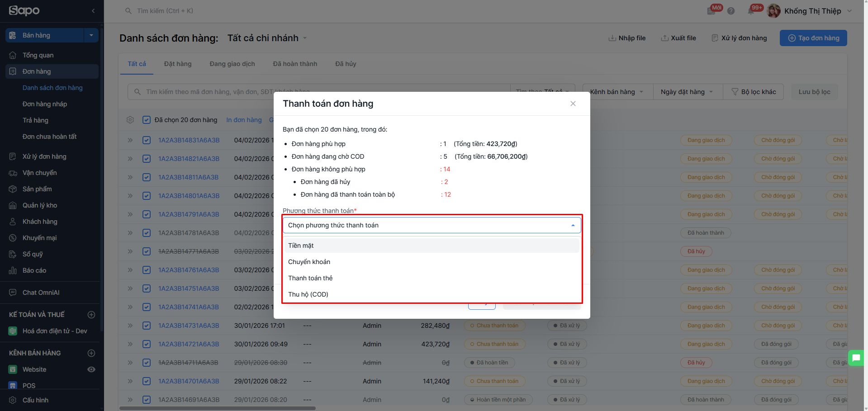This screenshot has height=411, width=868.
Task: Open Sản phẩm box icon in sidebar
Action: coord(13,189)
